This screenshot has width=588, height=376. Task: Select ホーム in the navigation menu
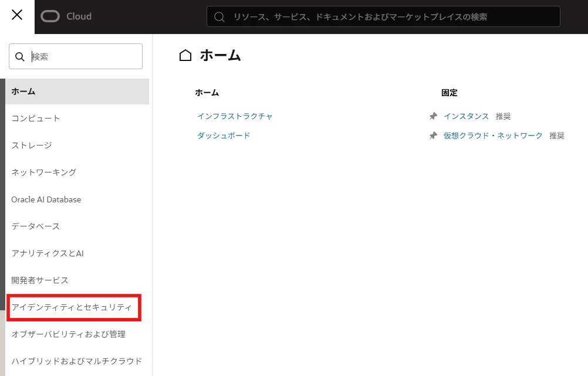77,92
